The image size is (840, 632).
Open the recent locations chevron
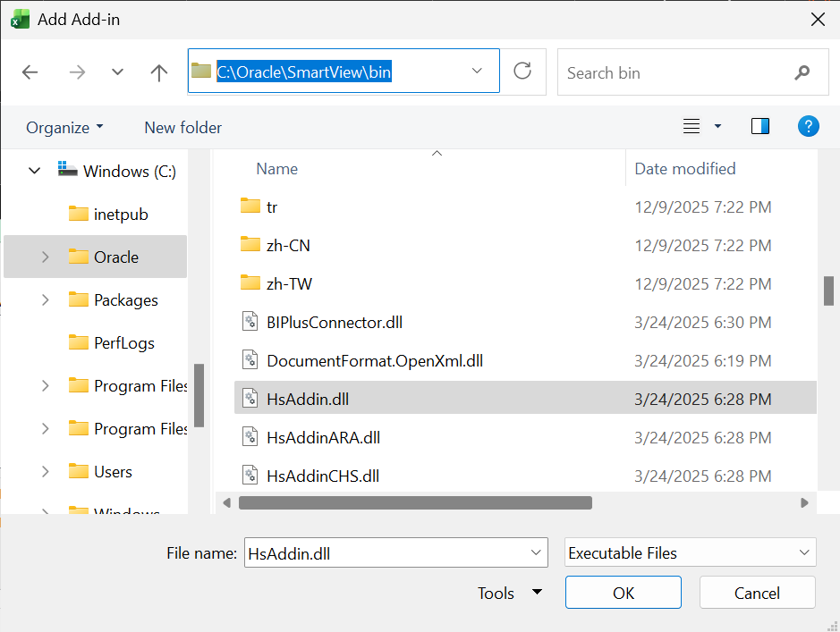[x=117, y=72]
